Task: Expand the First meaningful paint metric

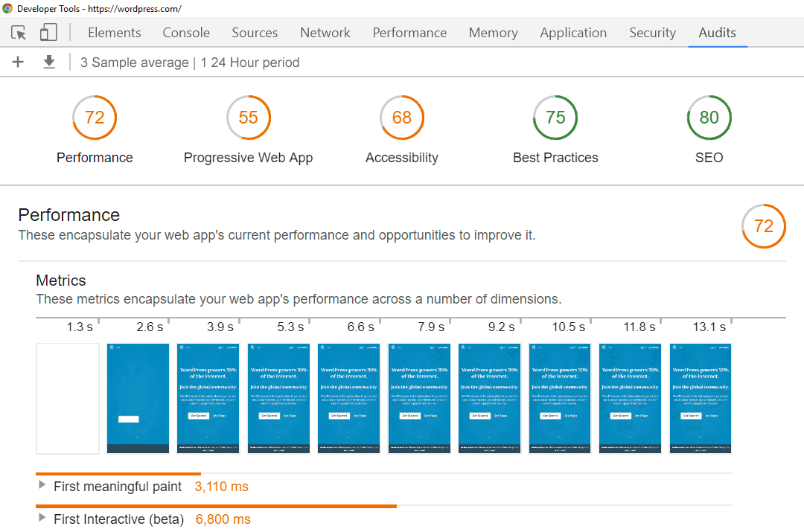Action: click(x=42, y=486)
